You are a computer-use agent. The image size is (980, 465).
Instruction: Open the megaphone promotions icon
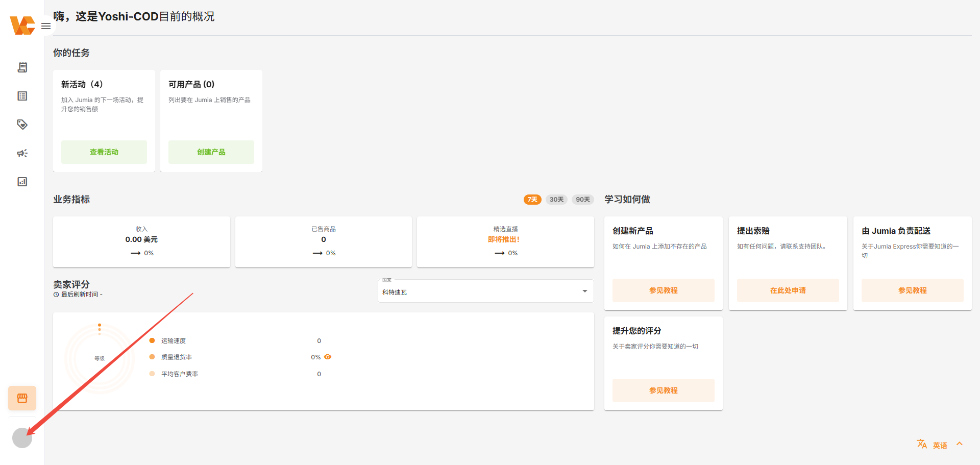[x=22, y=153]
